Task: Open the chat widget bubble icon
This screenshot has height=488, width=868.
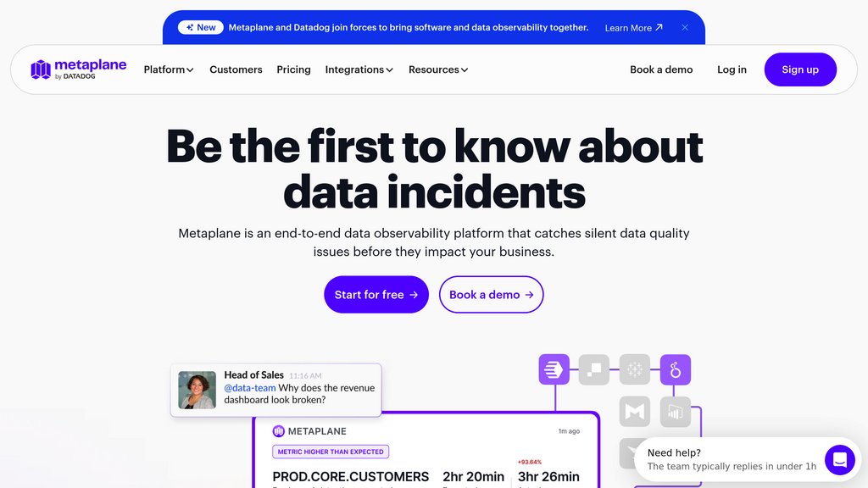Action: point(839,460)
